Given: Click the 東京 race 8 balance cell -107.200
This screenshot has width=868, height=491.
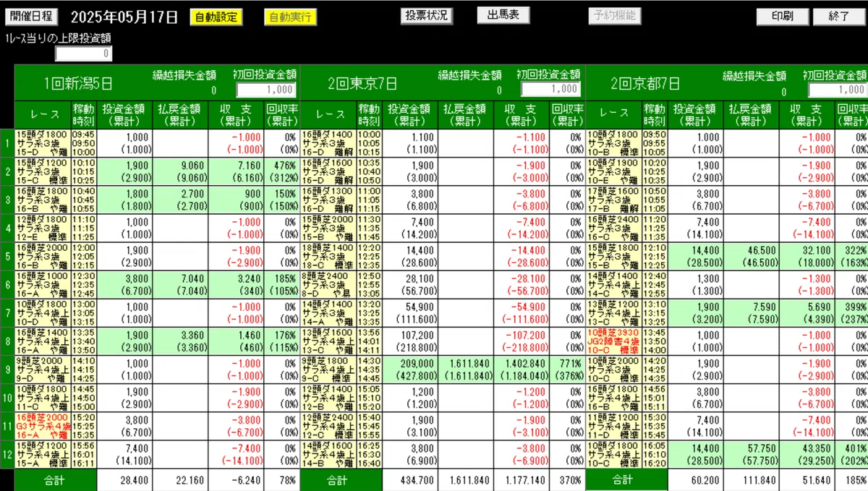Looking at the screenshot, I should 521,341.
